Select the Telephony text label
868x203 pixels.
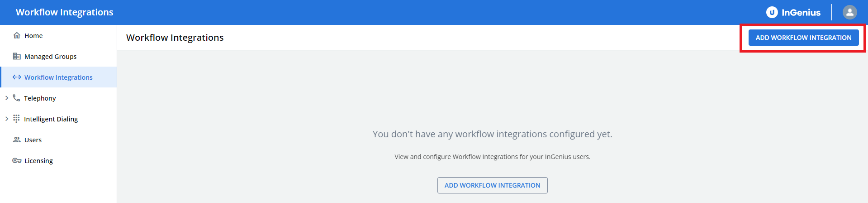(40, 98)
